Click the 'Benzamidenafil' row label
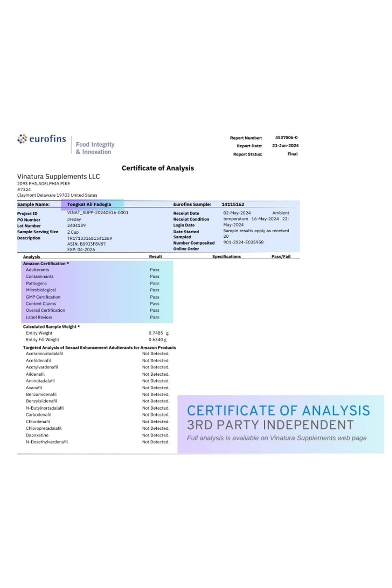392x588 pixels. (41, 394)
